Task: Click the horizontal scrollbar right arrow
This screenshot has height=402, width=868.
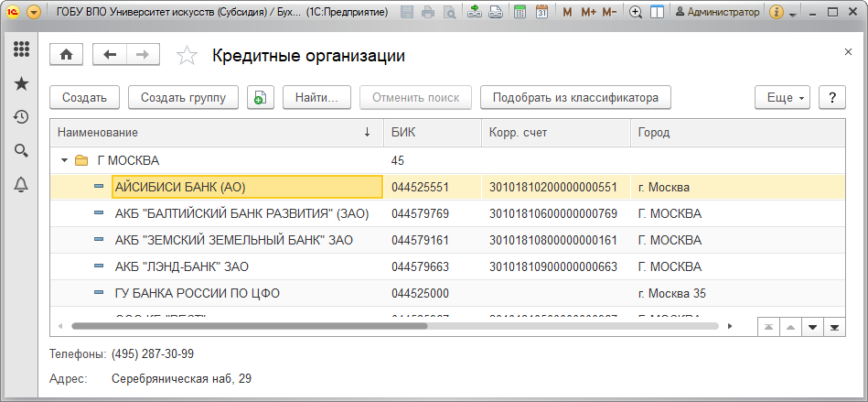Action: coord(730,326)
